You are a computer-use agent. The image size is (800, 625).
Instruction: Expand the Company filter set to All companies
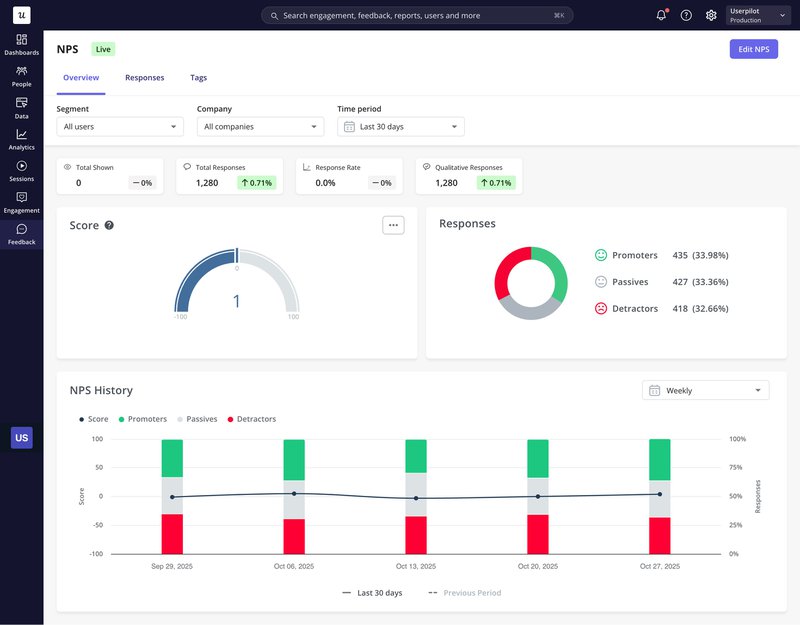point(260,126)
